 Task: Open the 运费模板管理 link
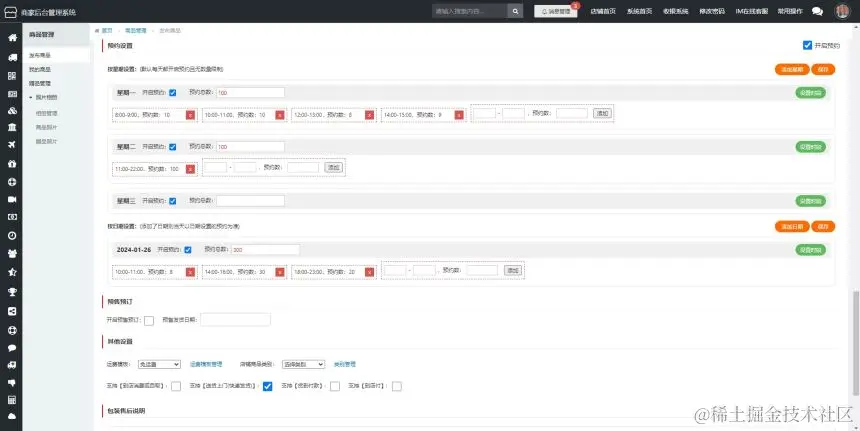(x=206, y=364)
